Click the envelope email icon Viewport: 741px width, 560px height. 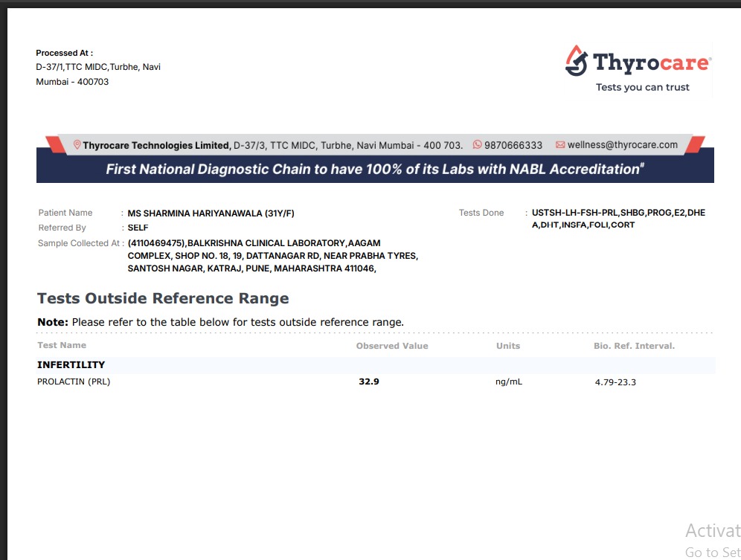pos(560,145)
